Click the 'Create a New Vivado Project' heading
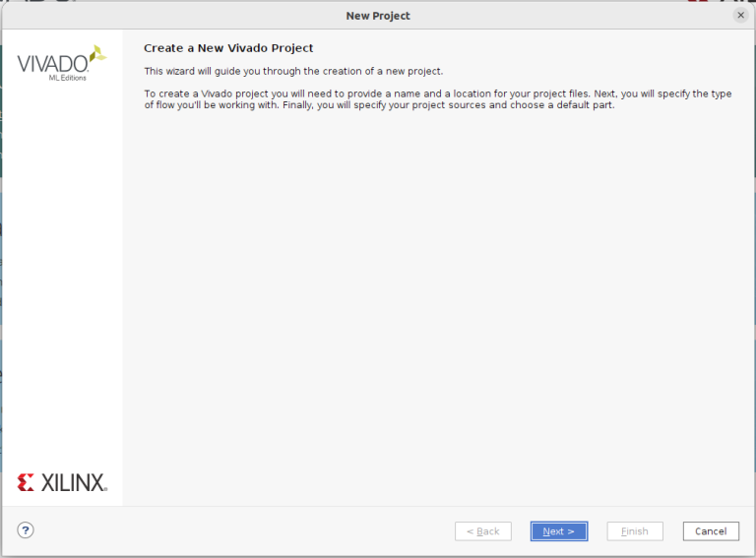 (x=228, y=48)
